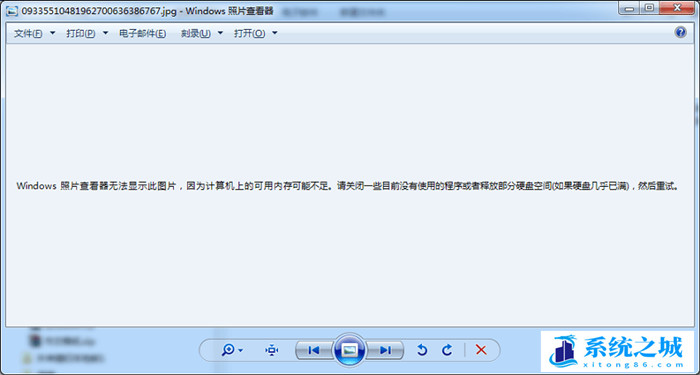
Task: Click the 电子邮件(E) button
Action: tap(142, 33)
